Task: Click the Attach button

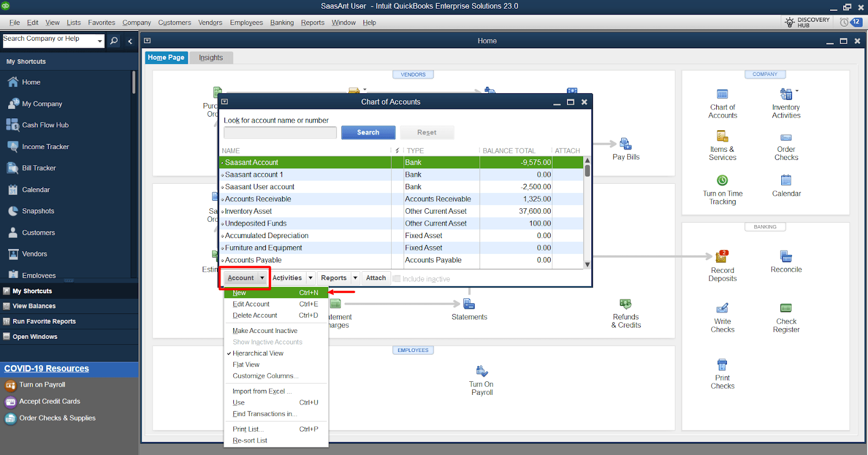Action: pos(376,278)
